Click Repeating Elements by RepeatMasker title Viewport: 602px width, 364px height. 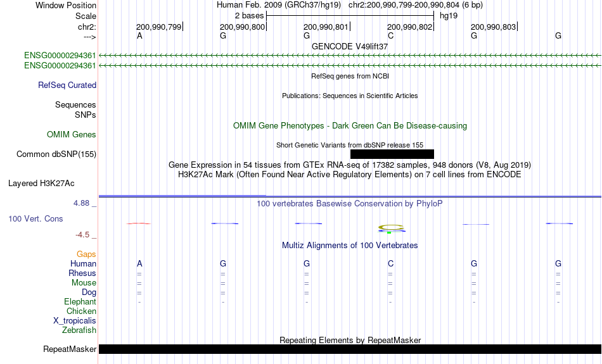pos(350,340)
